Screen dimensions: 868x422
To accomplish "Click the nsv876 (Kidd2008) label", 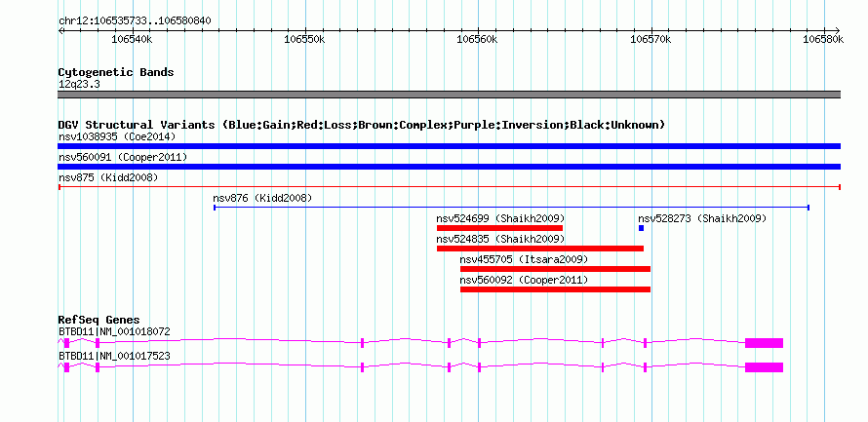I will point(262,198).
